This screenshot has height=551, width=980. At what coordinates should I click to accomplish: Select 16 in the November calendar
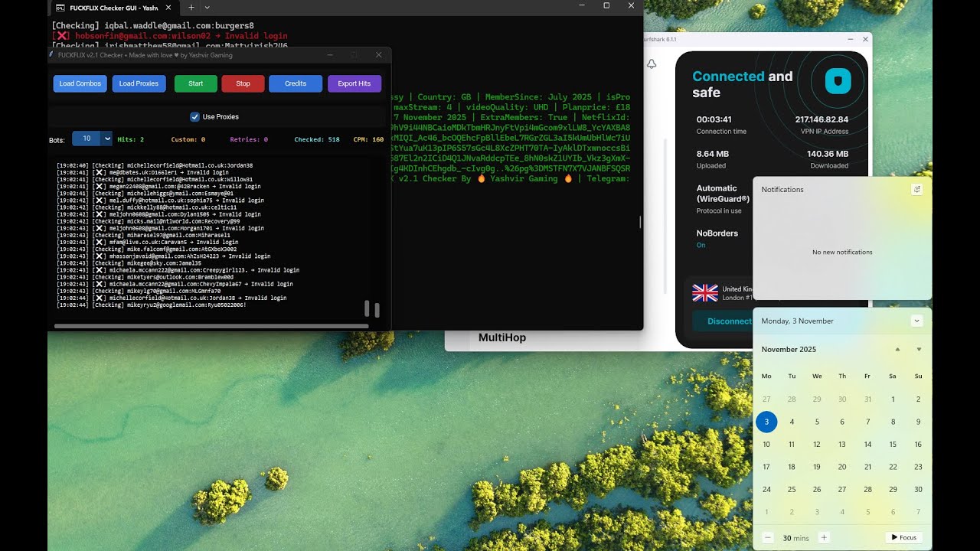pos(918,444)
